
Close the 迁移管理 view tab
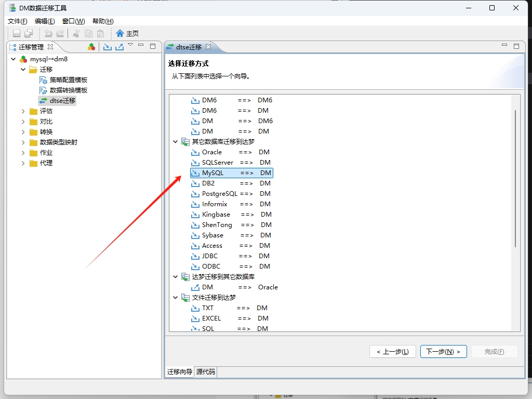tap(50, 47)
